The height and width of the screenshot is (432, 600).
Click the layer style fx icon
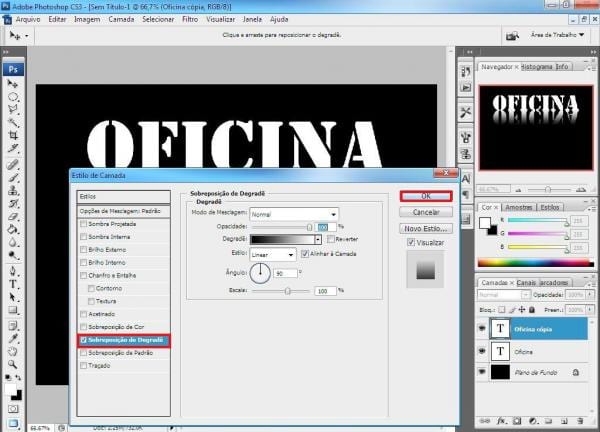pos(501,421)
